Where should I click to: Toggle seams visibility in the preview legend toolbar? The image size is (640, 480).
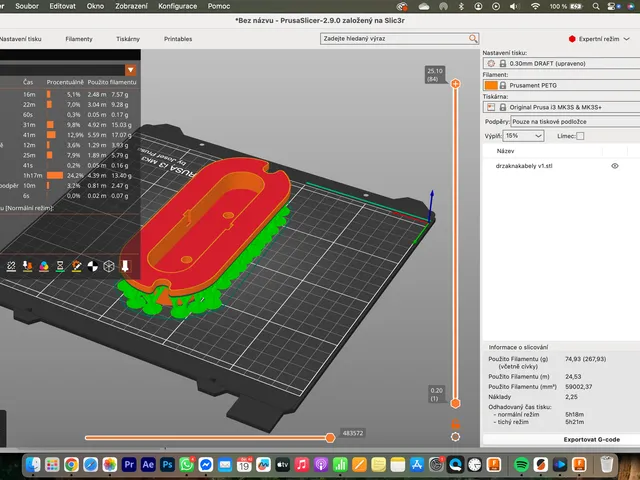pyautogui.click(x=11, y=267)
